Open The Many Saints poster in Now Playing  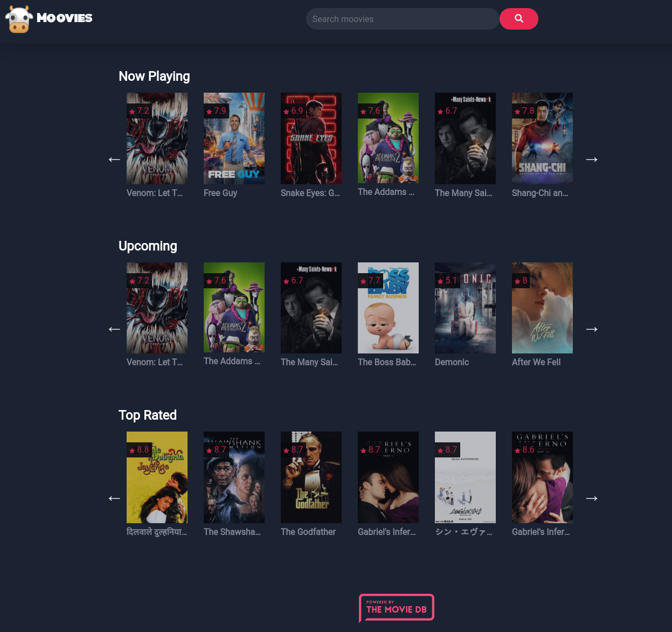465,138
